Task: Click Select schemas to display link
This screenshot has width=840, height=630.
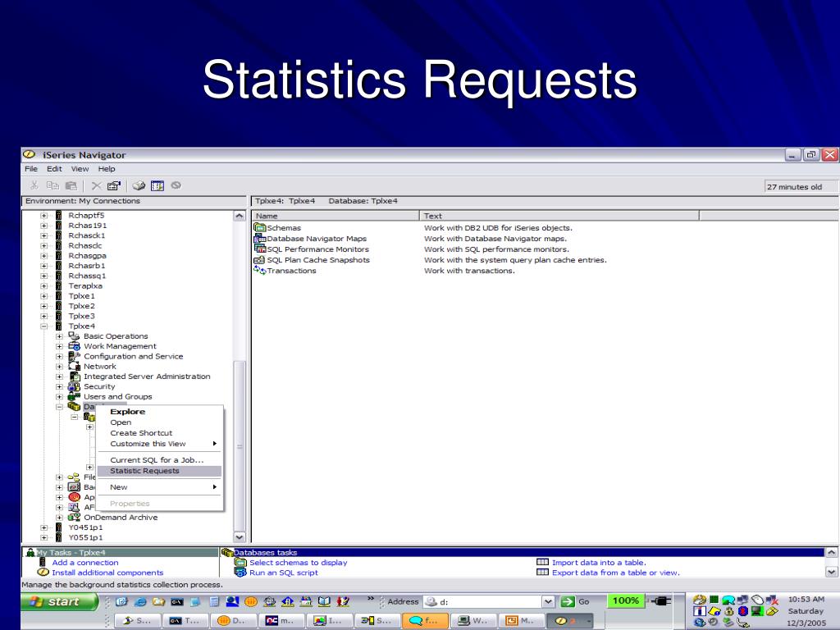Action: tap(299, 563)
